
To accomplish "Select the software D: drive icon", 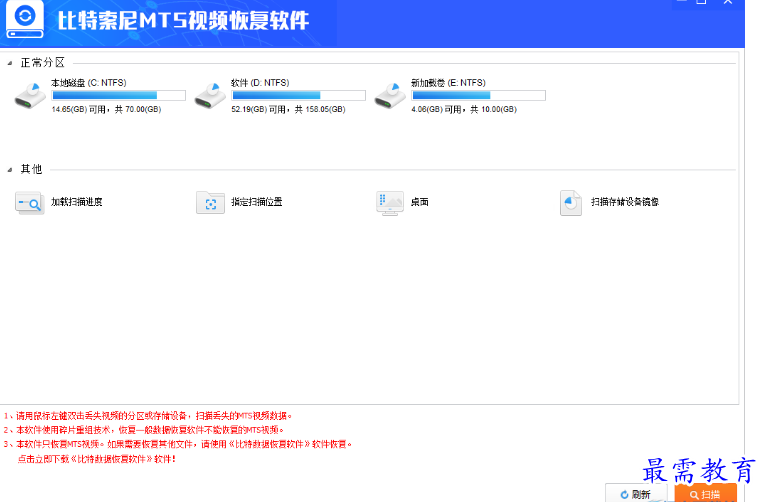I will pos(210,96).
